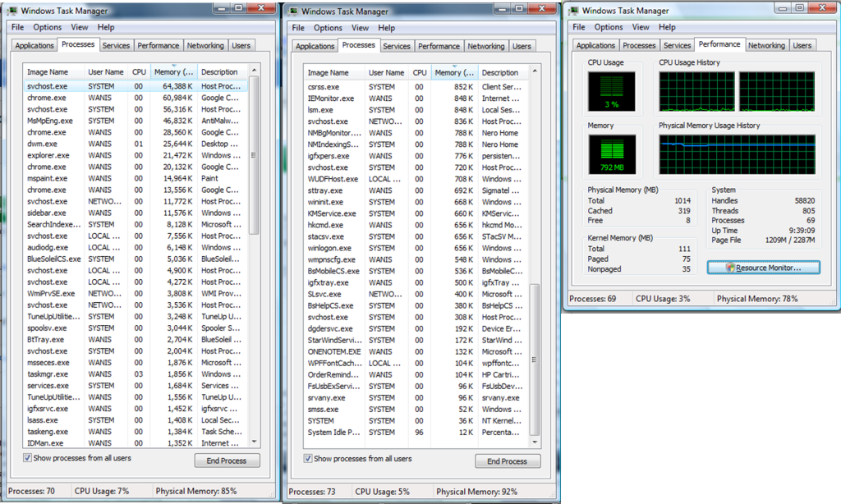The image size is (841, 504).
Task: Open the File menu in the right window
Action: click(579, 27)
